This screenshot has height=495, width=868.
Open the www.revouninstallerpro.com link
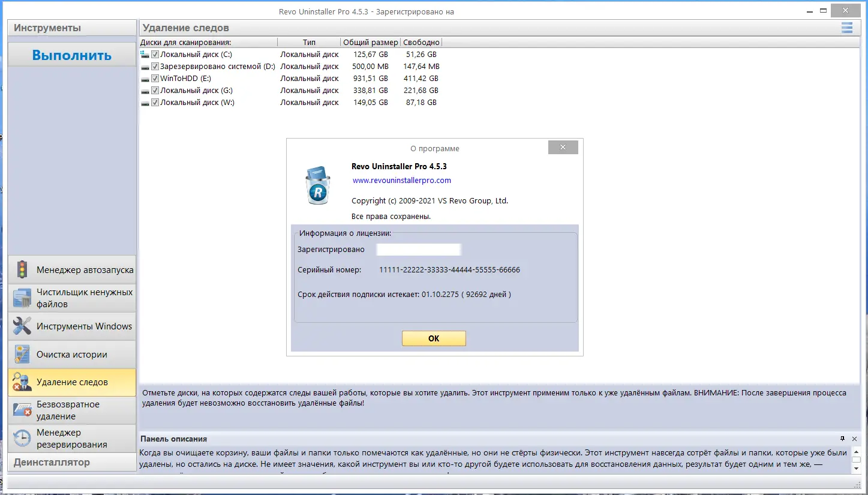(401, 180)
